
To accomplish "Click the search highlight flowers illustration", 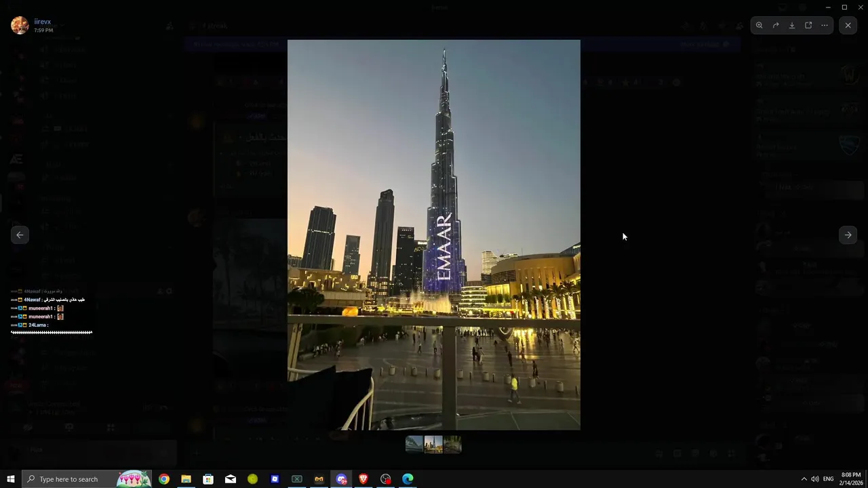I will (133, 479).
